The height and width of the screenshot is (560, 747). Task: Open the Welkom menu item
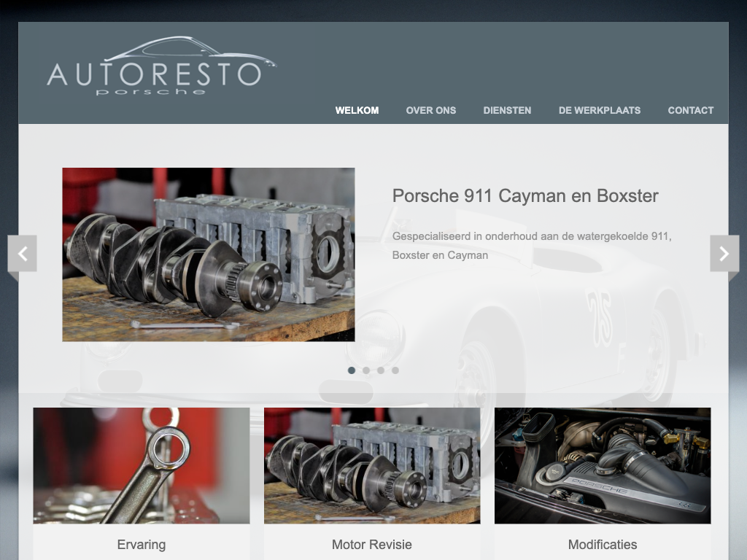(357, 110)
